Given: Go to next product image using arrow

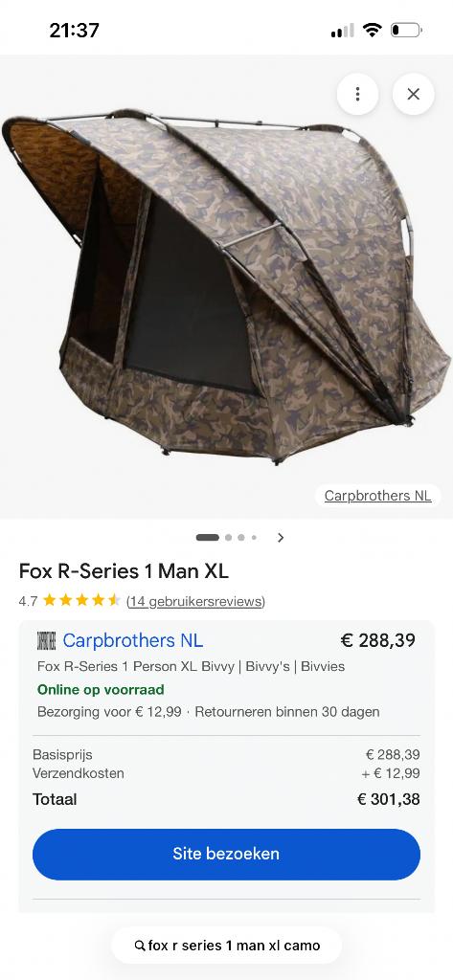Looking at the screenshot, I should (x=281, y=538).
